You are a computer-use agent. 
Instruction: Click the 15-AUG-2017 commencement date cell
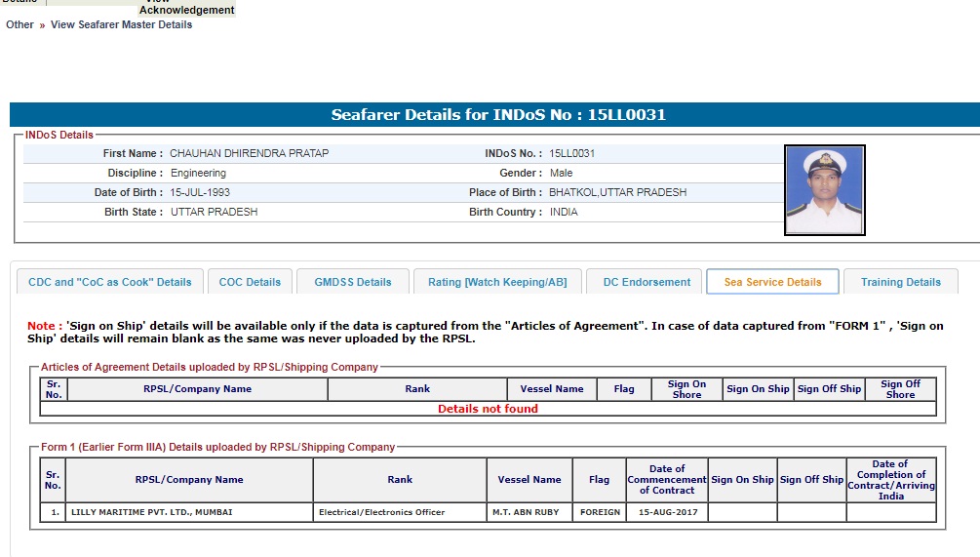666,512
